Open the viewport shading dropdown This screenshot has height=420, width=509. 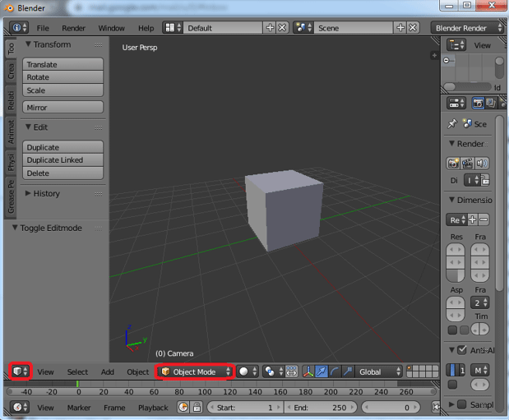248,372
